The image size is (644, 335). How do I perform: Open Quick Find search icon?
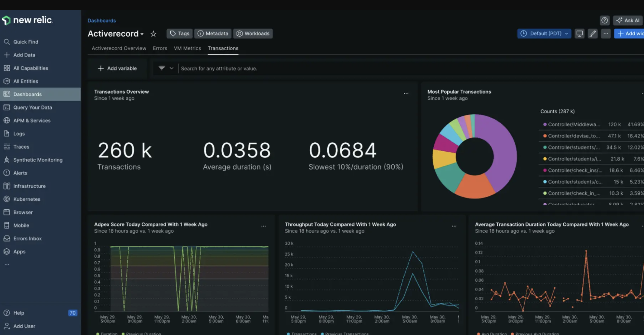tap(7, 42)
